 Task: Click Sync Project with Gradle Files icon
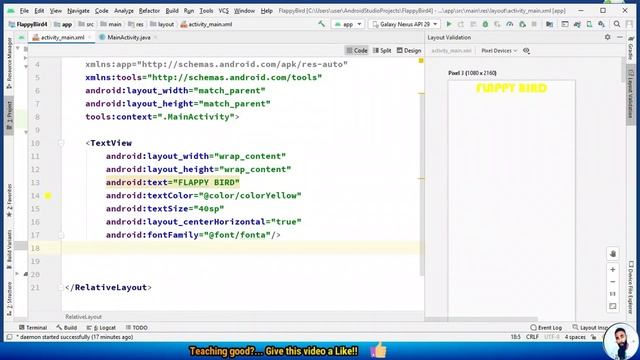click(577, 24)
